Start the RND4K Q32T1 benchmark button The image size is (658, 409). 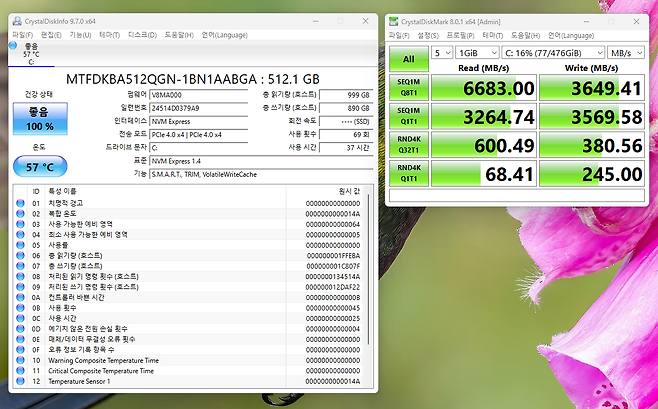coord(410,146)
